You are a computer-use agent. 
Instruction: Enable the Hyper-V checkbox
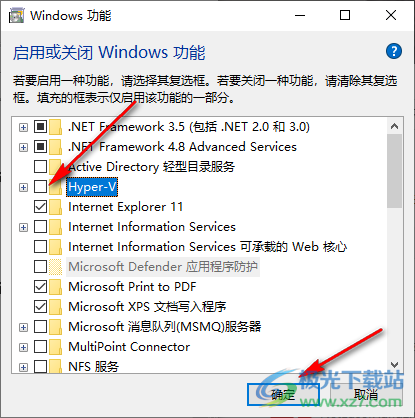(x=40, y=187)
